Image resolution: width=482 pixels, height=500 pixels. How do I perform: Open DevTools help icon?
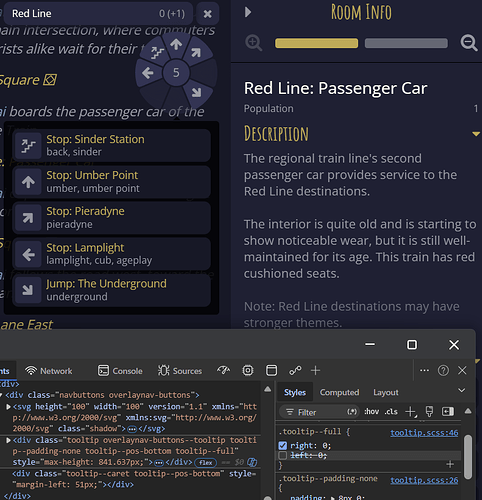[x=443, y=370]
